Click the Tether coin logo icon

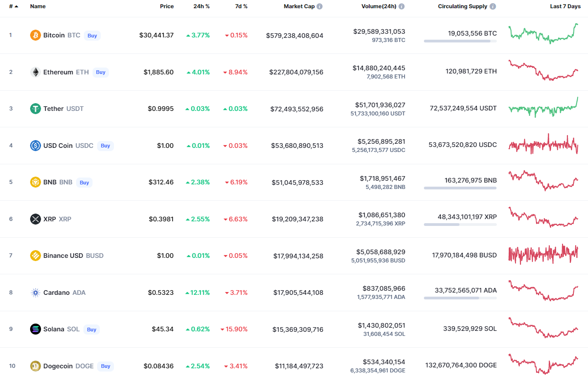click(x=36, y=109)
